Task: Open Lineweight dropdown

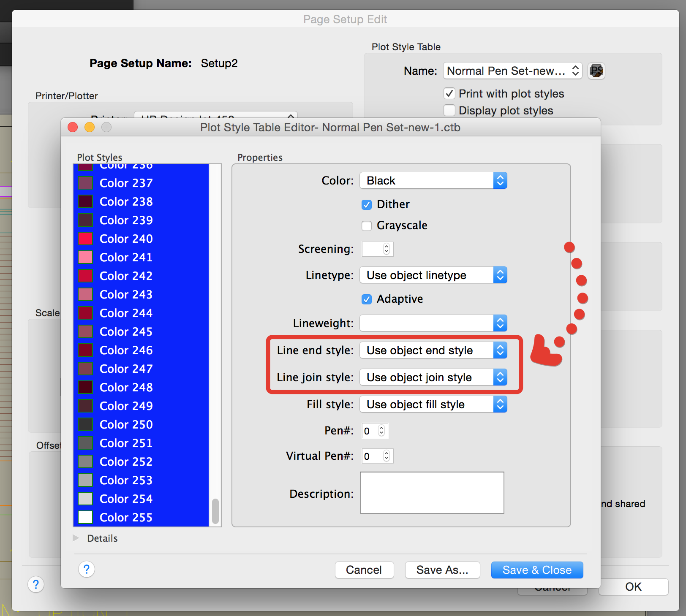Action: (x=433, y=323)
